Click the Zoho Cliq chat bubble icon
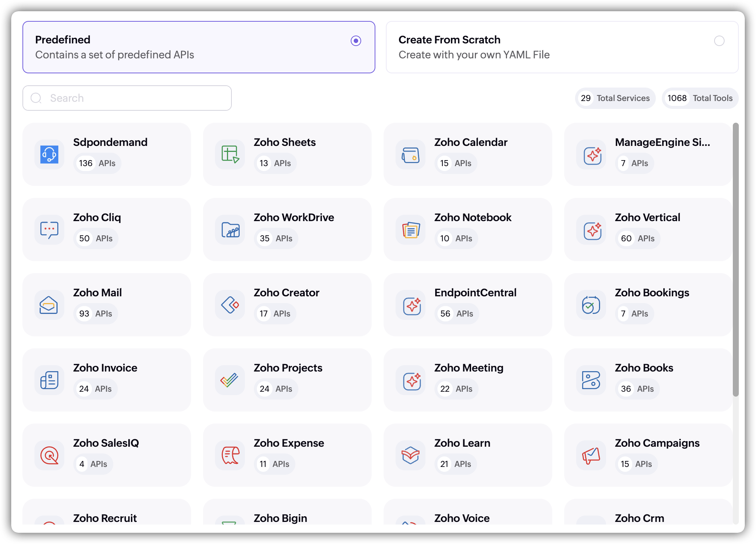 49,229
